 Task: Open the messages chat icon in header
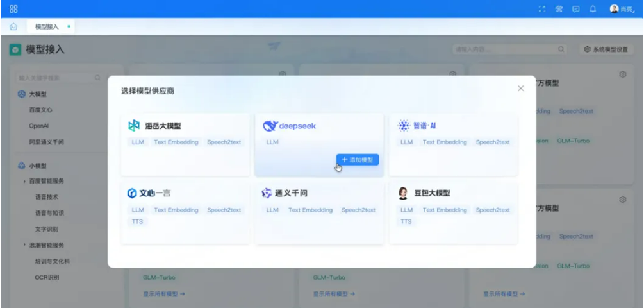coord(575,9)
